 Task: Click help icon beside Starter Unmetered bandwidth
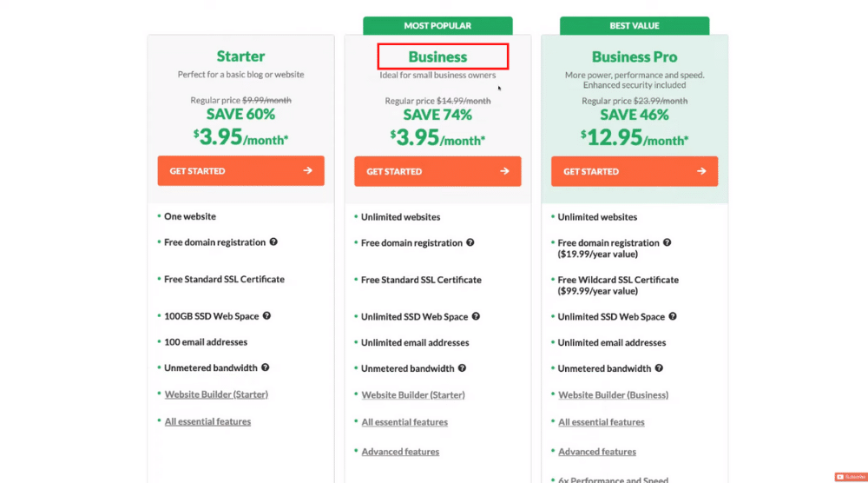click(x=266, y=368)
